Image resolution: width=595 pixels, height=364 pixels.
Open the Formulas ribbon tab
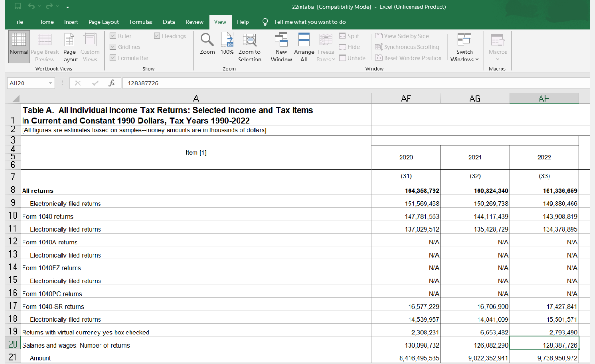pos(141,22)
